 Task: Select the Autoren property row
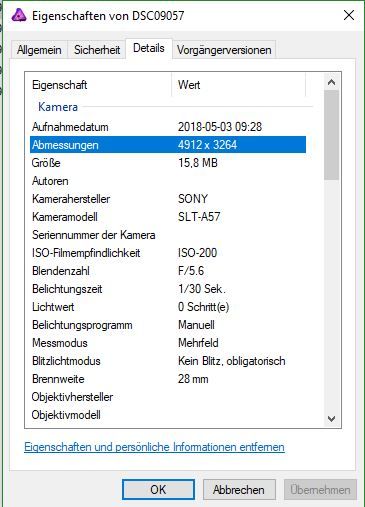click(x=168, y=181)
